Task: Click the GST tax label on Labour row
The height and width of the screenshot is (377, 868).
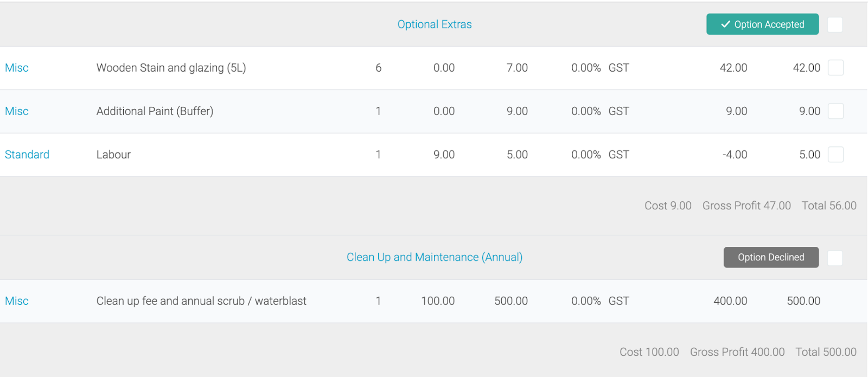Action: [618, 155]
